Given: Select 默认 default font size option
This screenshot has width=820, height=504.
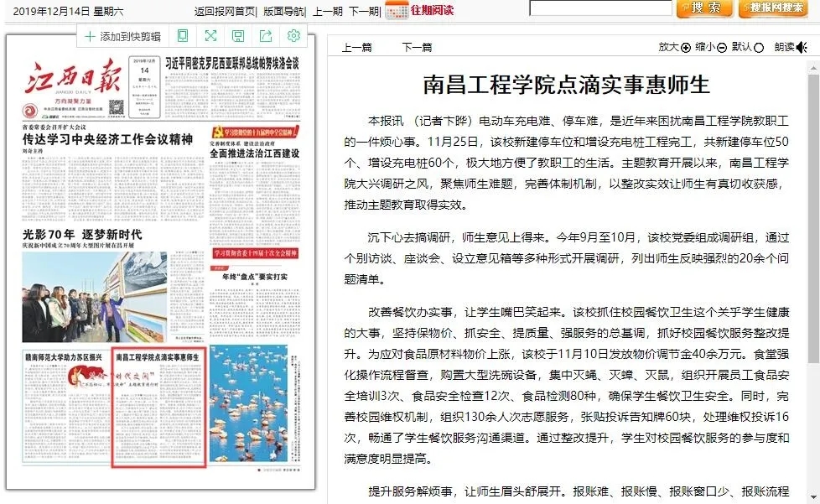Looking at the screenshot, I should point(759,48).
